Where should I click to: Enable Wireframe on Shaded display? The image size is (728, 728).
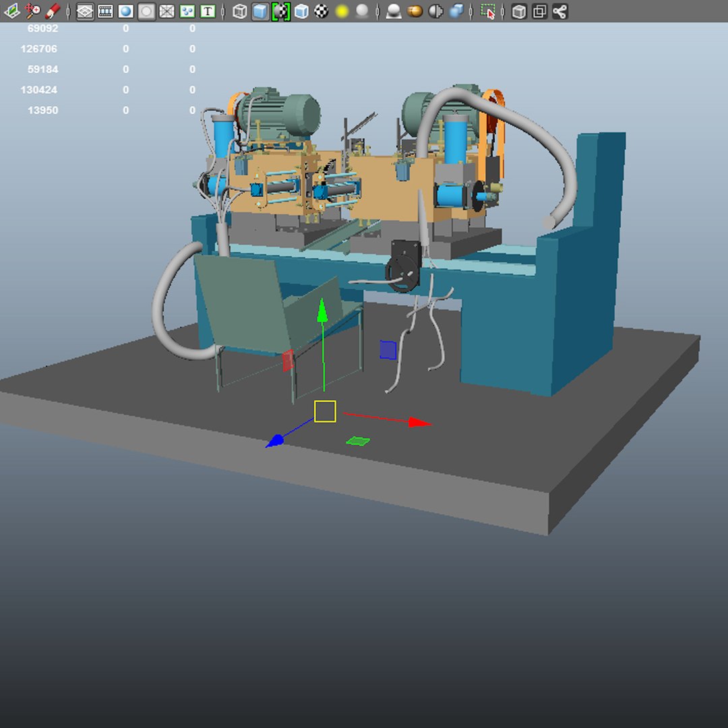click(301, 11)
